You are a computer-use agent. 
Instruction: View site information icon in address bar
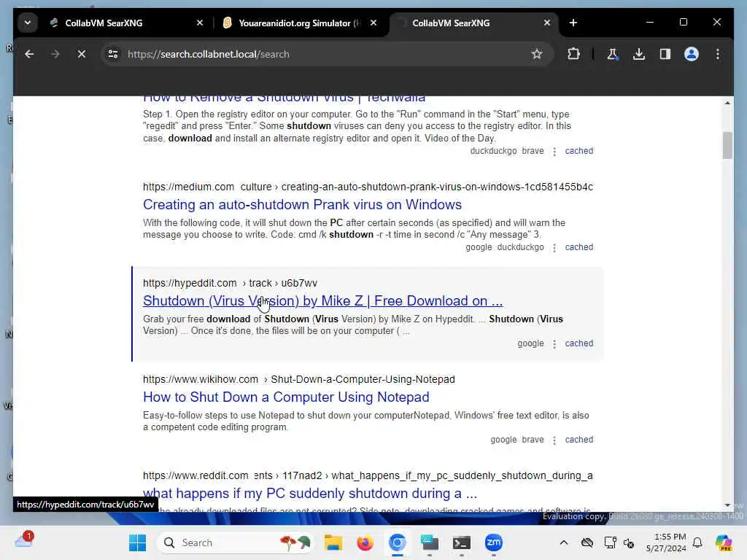(x=113, y=54)
